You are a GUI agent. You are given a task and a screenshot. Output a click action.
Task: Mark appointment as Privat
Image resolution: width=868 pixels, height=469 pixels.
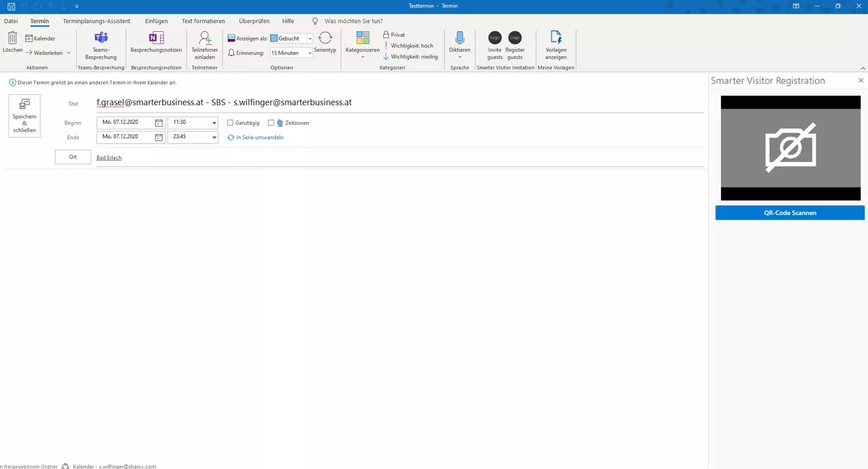tap(393, 35)
